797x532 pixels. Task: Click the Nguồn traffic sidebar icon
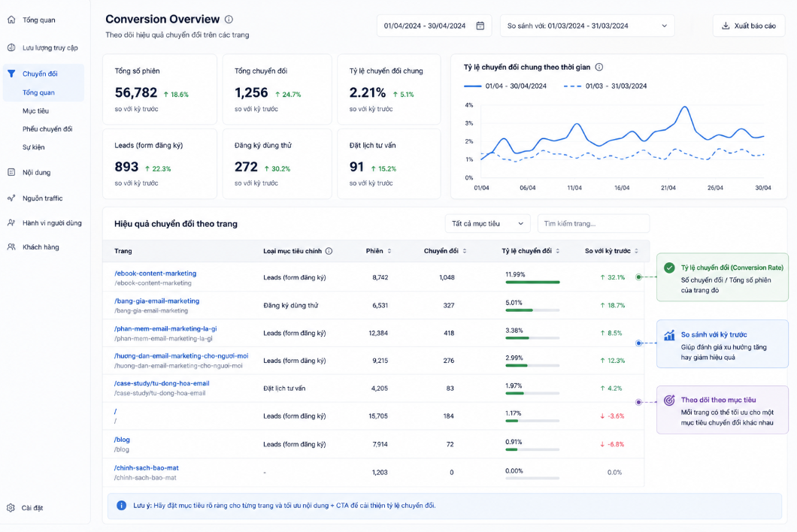[x=11, y=198]
